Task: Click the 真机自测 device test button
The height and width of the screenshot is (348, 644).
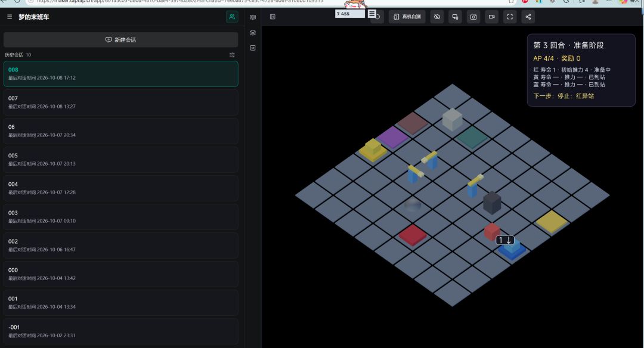Action: pos(407,17)
